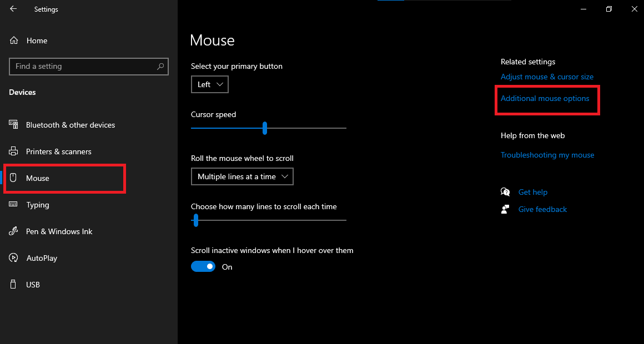Click the Cursor speed slider handle
This screenshot has width=644, height=344.
[265, 128]
